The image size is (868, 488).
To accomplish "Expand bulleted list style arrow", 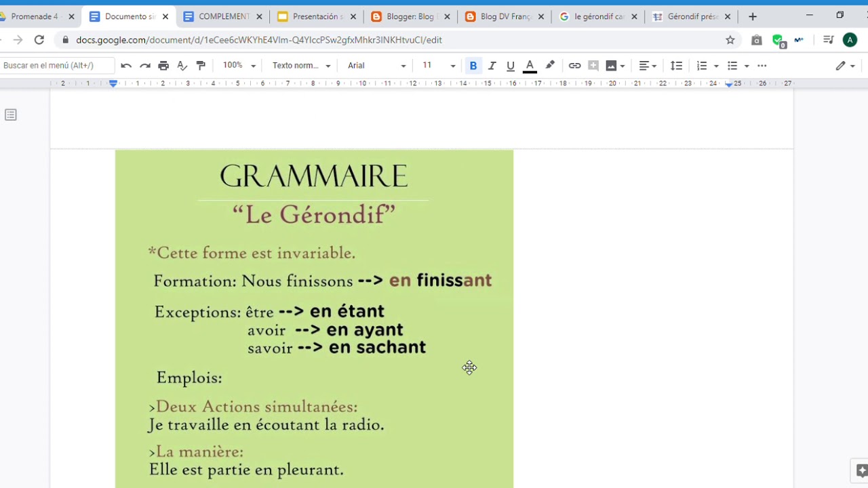I will point(747,66).
